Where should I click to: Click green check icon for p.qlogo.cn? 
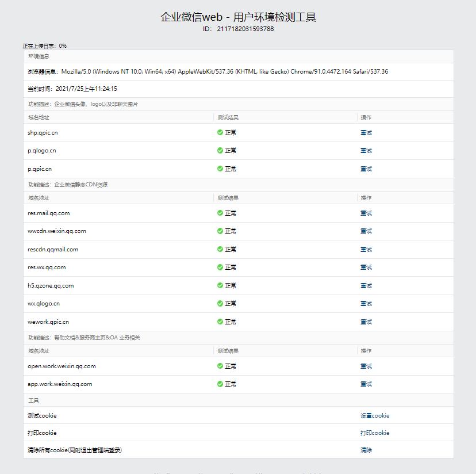[x=220, y=150]
